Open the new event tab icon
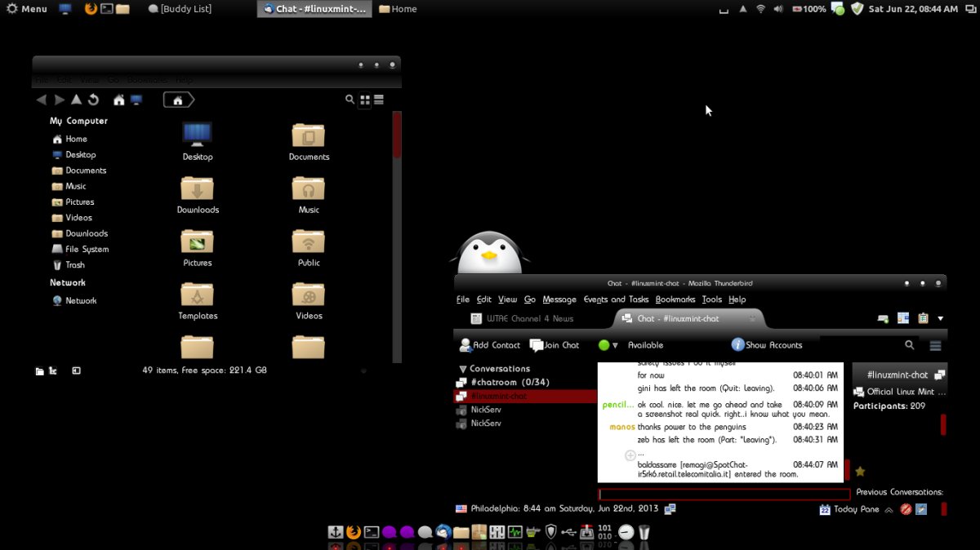 tap(883, 318)
